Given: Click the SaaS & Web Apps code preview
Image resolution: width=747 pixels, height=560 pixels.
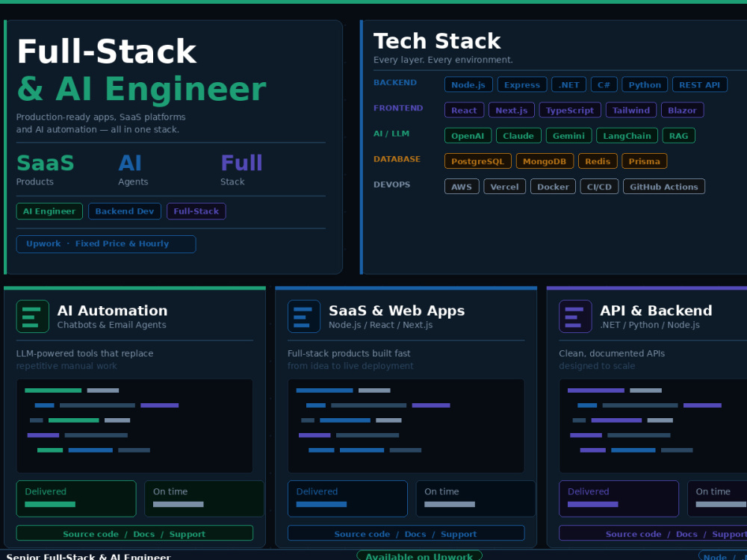Looking at the screenshot, I should (x=406, y=426).
